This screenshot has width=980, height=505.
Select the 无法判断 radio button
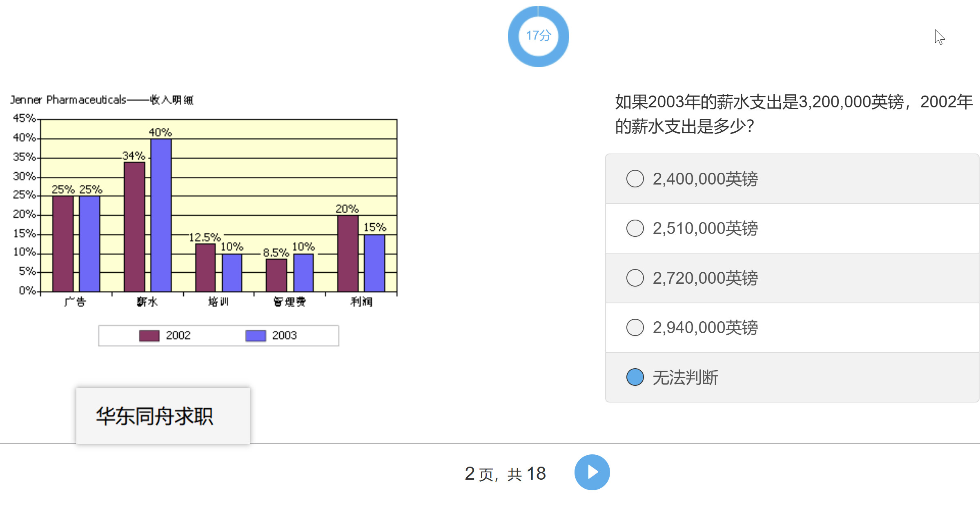[x=635, y=377]
